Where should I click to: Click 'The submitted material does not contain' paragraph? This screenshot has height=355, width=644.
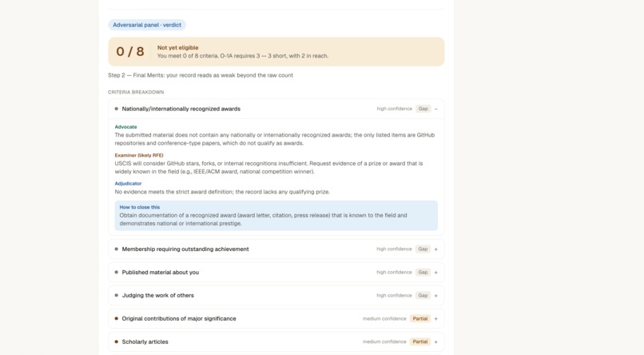(x=274, y=139)
